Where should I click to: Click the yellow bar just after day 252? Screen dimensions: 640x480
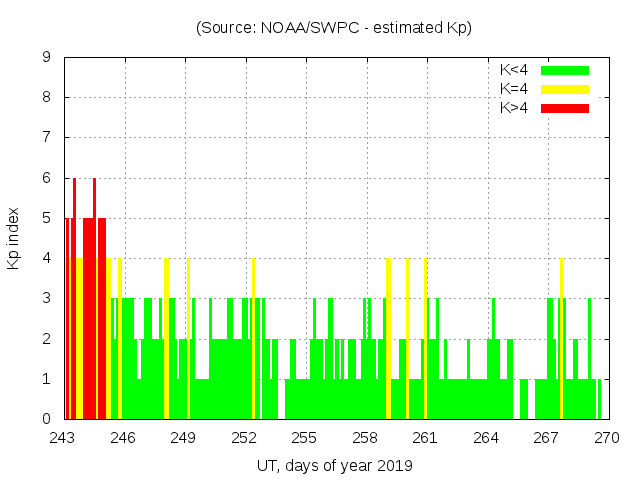[254, 340]
